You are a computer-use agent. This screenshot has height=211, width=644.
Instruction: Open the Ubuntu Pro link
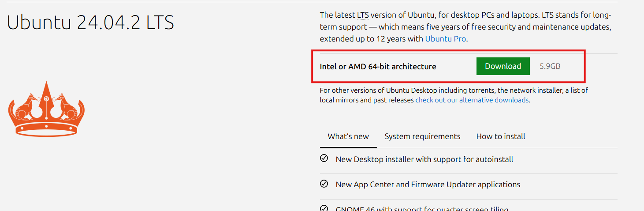tap(445, 39)
